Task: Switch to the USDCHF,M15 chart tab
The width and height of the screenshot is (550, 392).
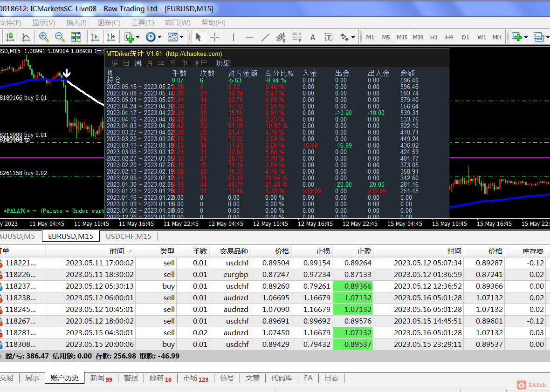Action: 129,236
